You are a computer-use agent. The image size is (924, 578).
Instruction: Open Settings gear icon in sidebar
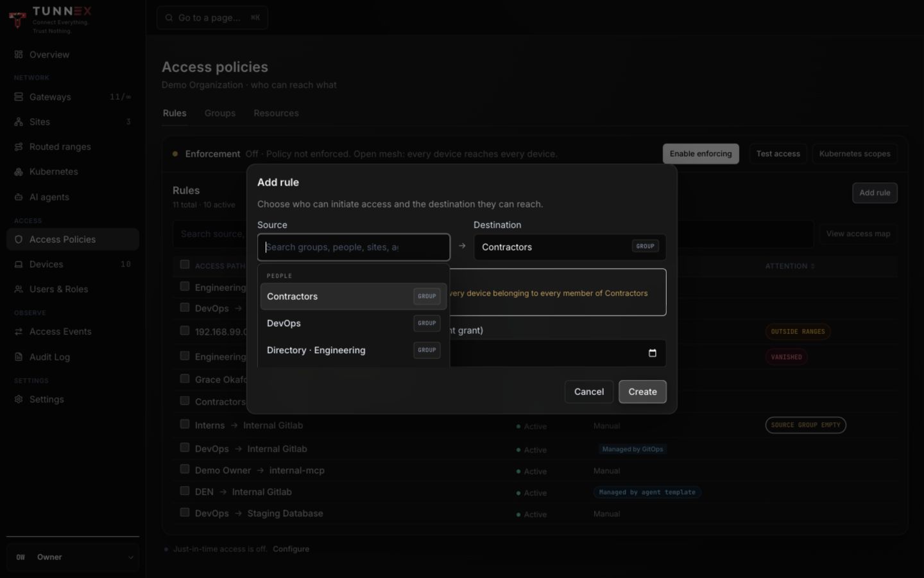point(19,399)
